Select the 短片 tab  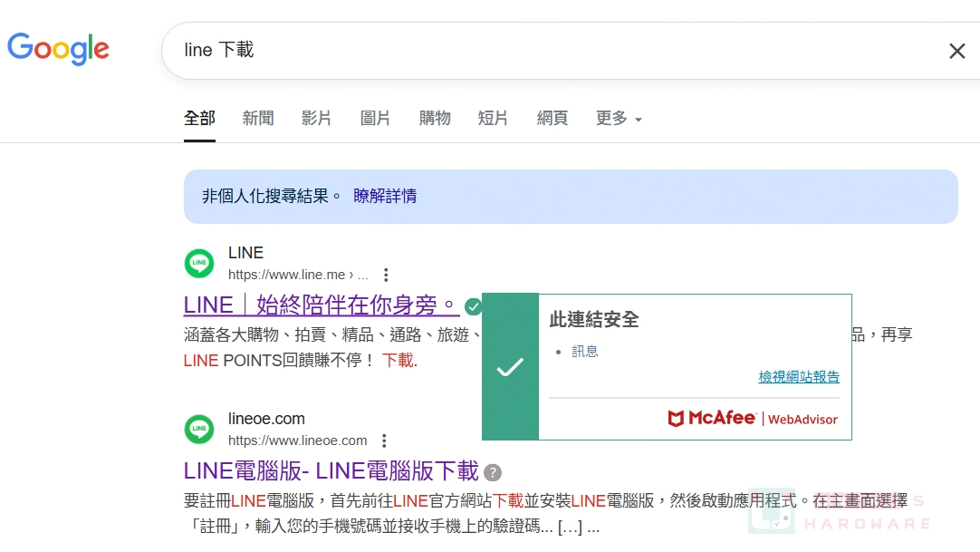point(493,118)
